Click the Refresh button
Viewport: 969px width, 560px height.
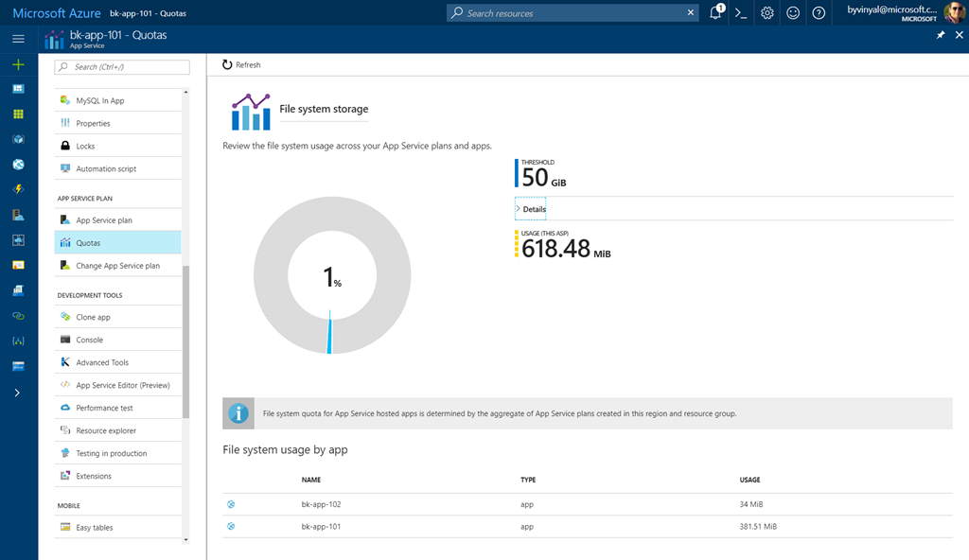tap(241, 65)
